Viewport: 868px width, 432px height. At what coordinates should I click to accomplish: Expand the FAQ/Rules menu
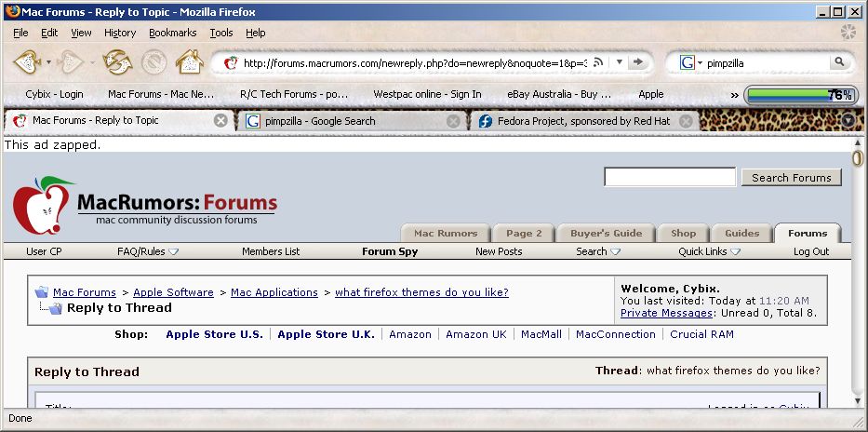coord(148,251)
